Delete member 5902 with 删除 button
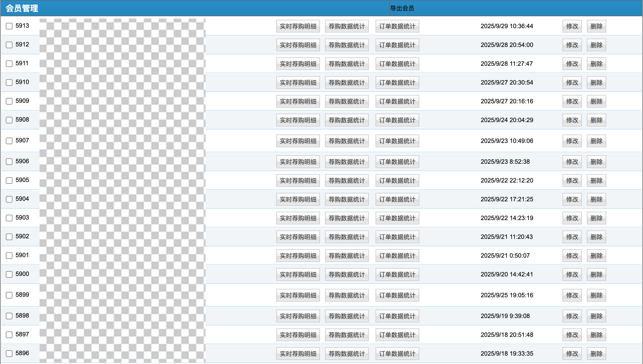 click(x=596, y=237)
